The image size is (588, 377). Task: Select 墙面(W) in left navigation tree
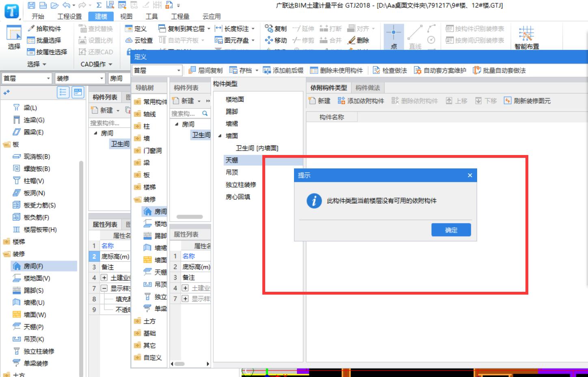pyautogui.click(x=30, y=315)
